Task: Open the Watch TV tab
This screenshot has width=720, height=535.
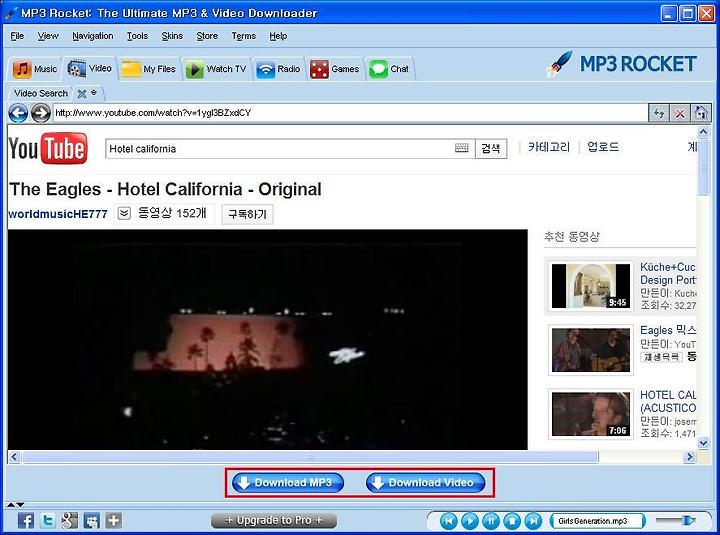Action: point(216,69)
